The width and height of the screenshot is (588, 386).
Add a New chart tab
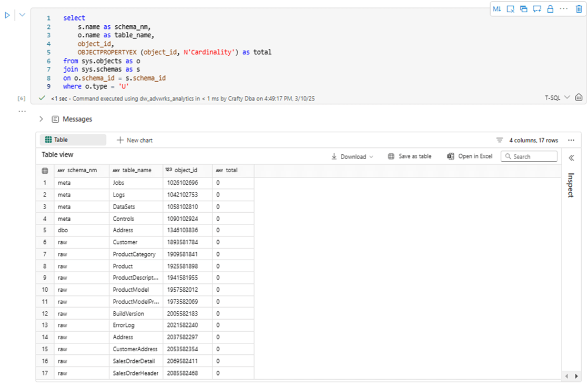(135, 140)
